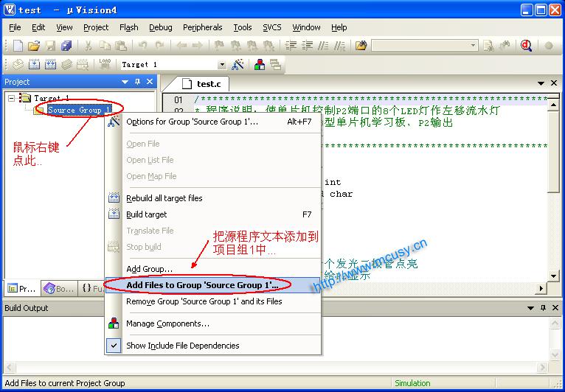Image resolution: width=565 pixels, height=392 pixels.
Task: Choose Rebuild all target files entry
Action: click(x=212, y=198)
